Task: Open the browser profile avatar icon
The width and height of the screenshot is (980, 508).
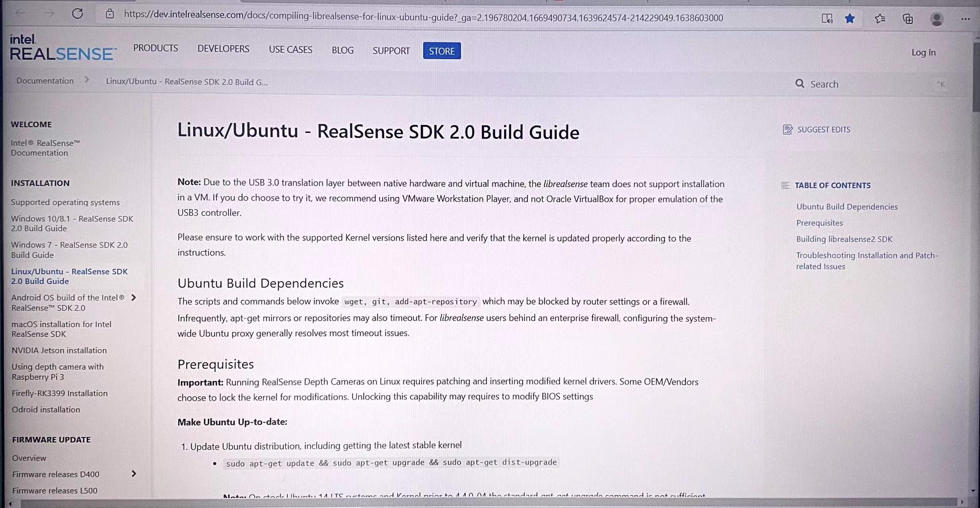Action: pos(937,18)
